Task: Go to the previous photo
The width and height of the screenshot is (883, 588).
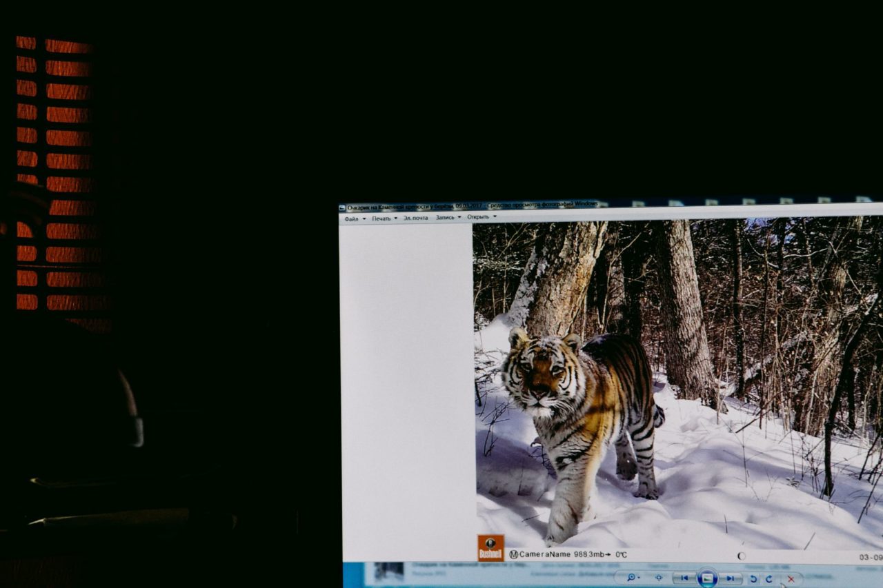Action: click(684, 578)
